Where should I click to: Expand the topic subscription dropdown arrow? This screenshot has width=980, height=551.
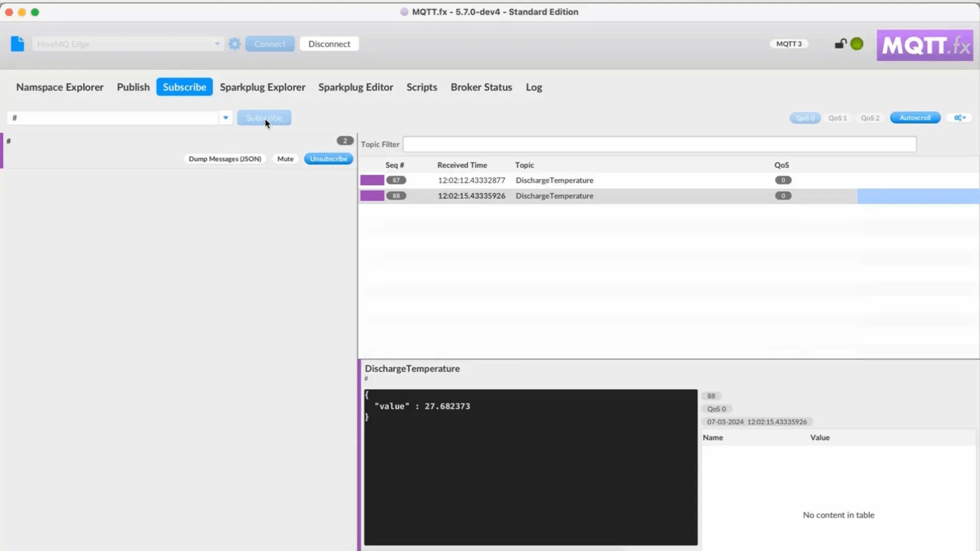(226, 118)
